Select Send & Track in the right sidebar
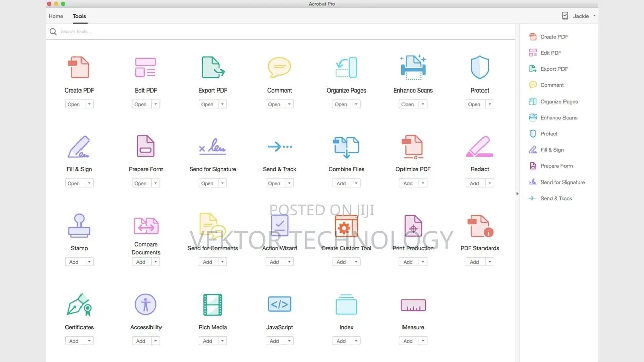Screen dimensions: 644x362 coord(550,198)
